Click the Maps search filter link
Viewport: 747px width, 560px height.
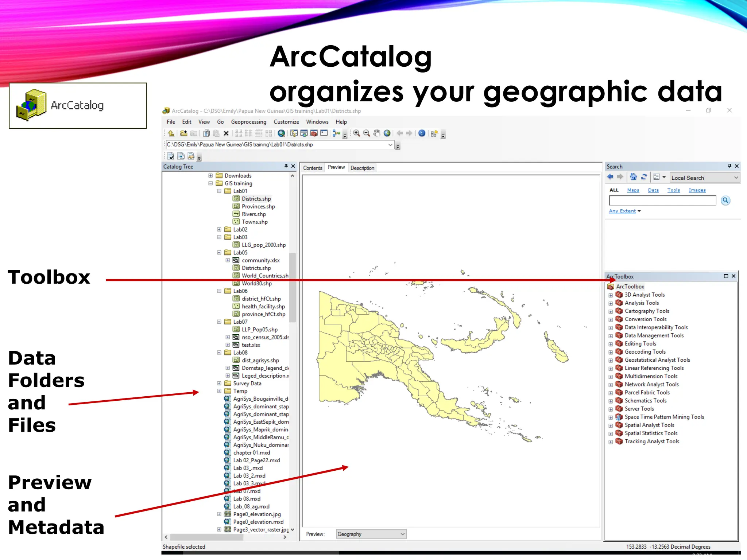click(633, 190)
